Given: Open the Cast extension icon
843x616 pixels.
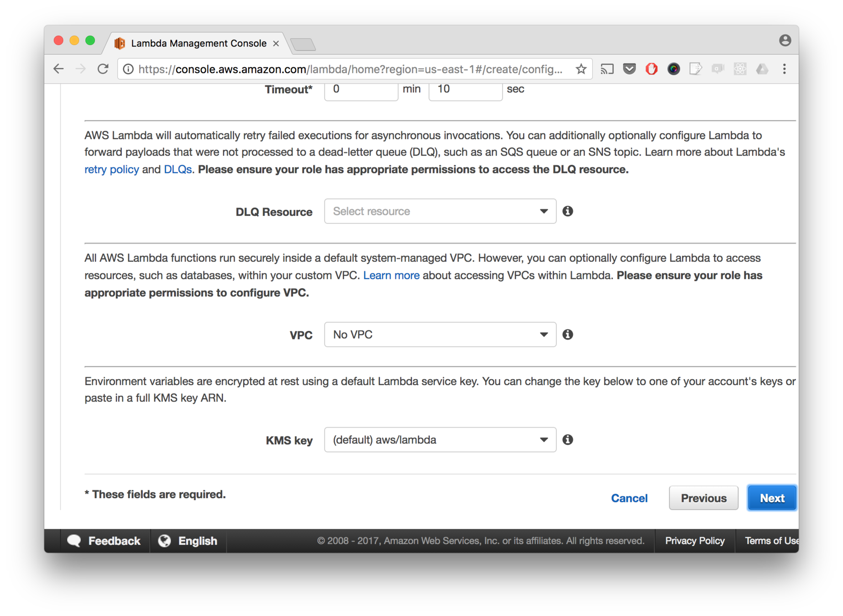Looking at the screenshot, I should coord(607,69).
